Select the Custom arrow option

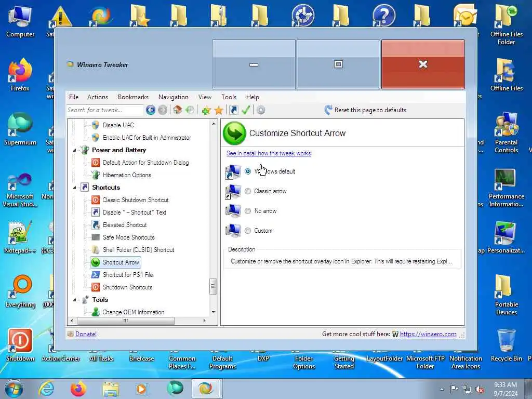(248, 231)
